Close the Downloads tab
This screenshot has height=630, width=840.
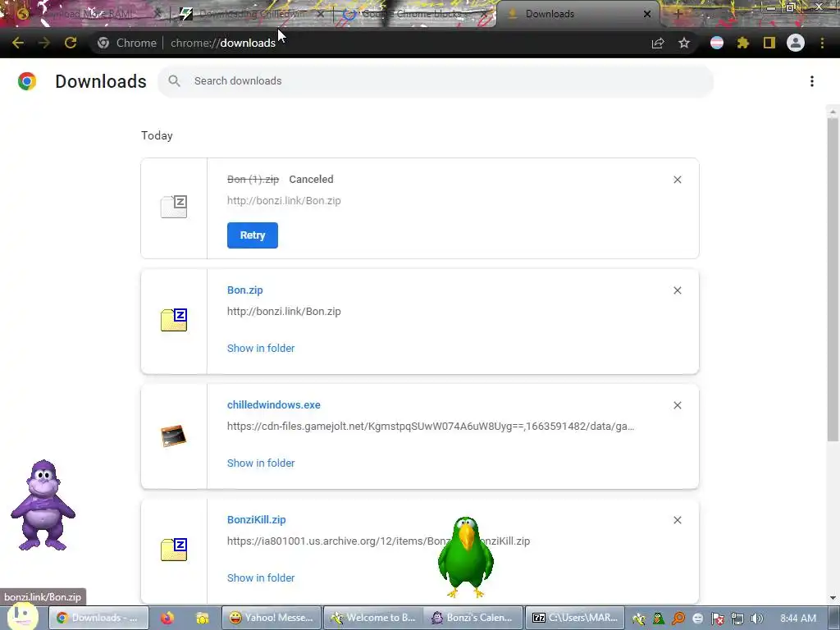(647, 14)
